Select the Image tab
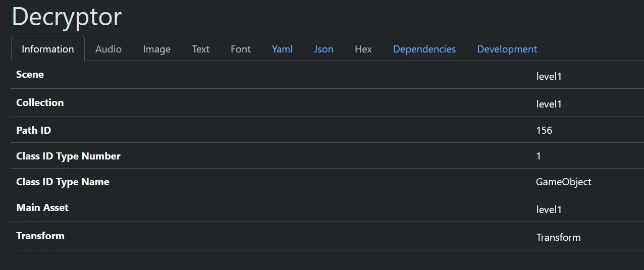Viewport: 644px width, 270px height. [x=156, y=49]
